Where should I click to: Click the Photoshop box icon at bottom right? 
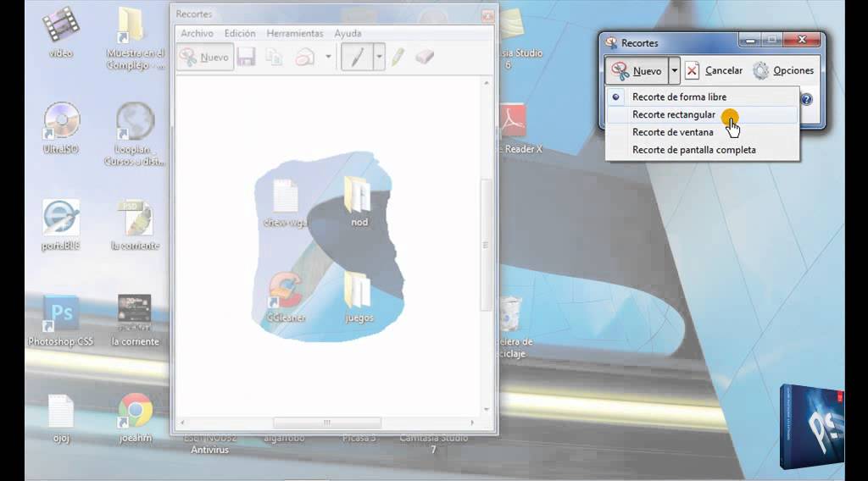pos(811,426)
